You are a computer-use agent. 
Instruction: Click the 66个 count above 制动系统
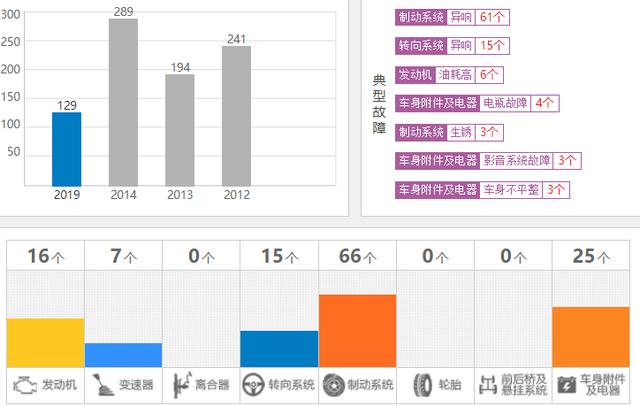point(358,256)
